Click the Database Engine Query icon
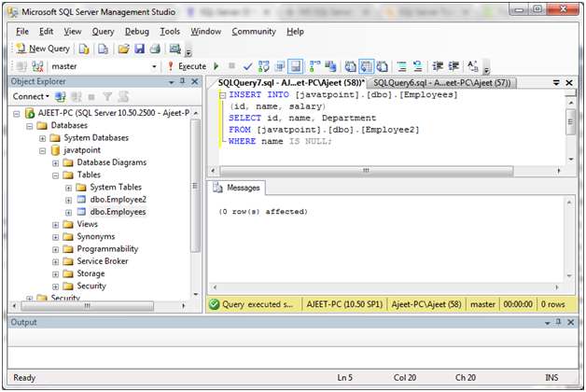 [x=84, y=49]
